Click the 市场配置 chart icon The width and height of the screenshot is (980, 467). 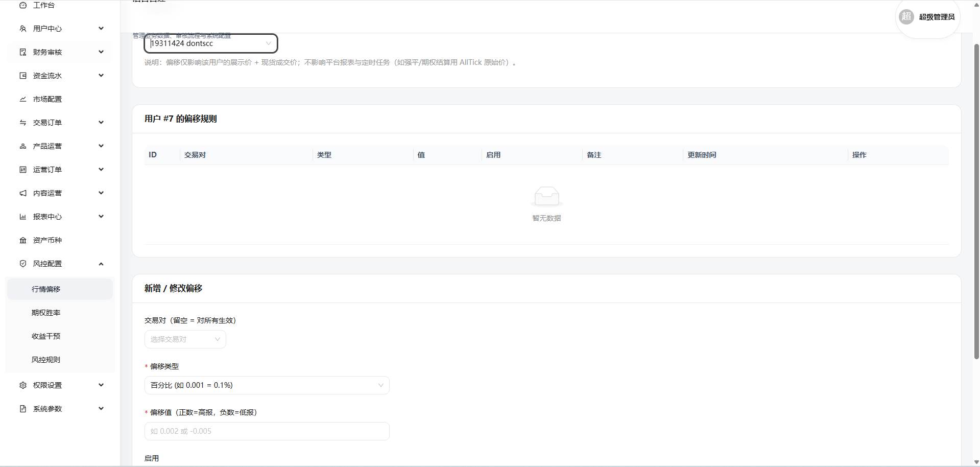click(23, 99)
